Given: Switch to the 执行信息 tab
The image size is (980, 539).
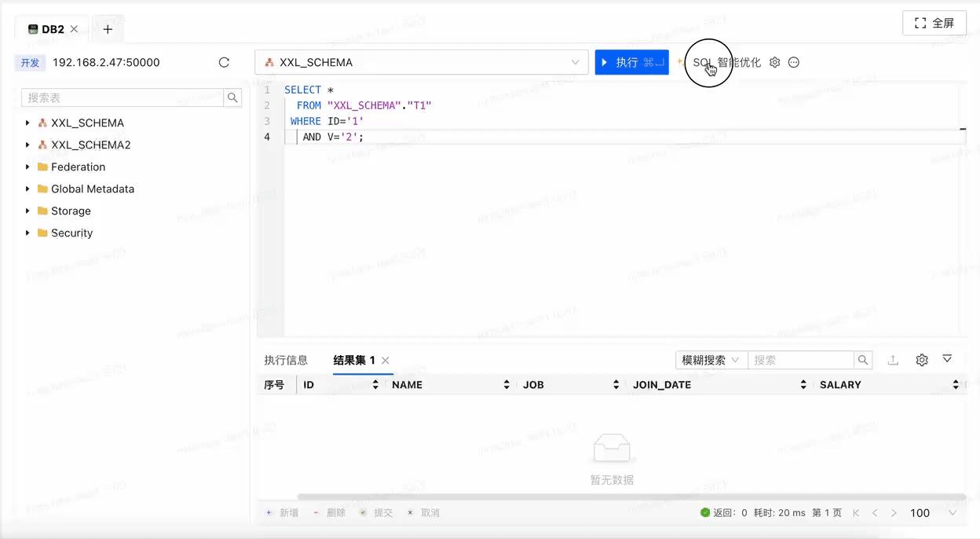Looking at the screenshot, I should 286,359.
